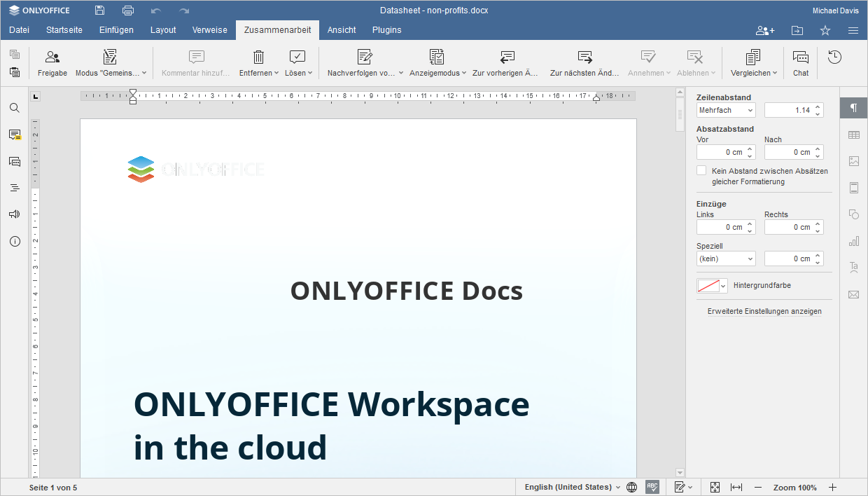This screenshot has height=496, width=868.
Task: Select the paragraph settings sidebar icon
Action: [854, 108]
